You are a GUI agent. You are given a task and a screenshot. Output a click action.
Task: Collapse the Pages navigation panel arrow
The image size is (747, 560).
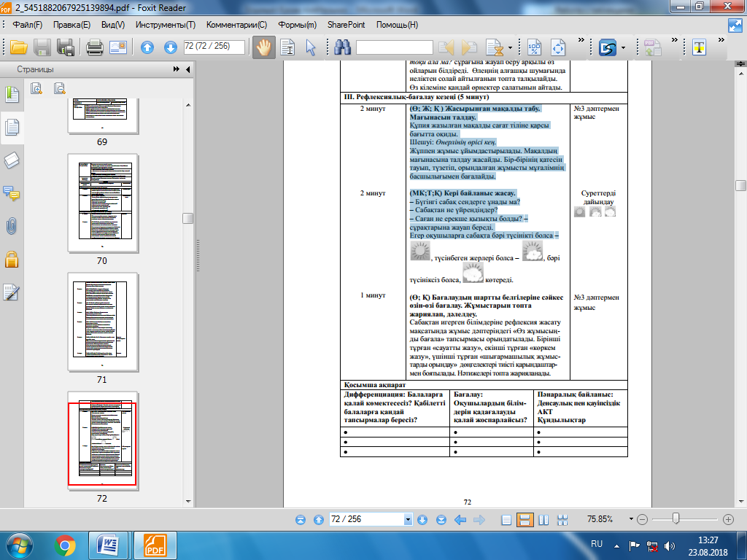click(x=187, y=69)
